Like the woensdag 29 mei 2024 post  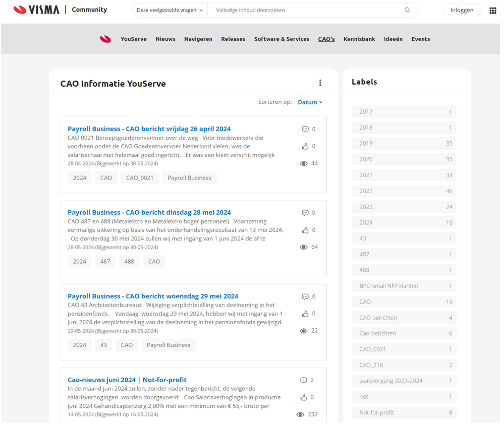305,314
